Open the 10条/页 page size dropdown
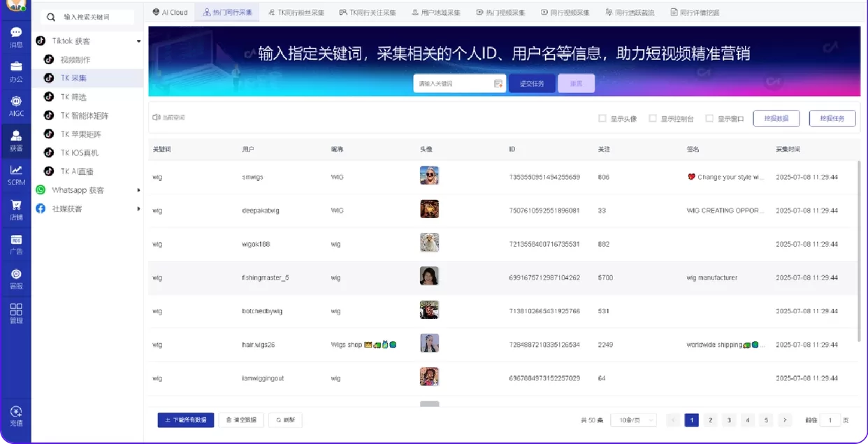868x444 pixels. (x=633, y=420)
